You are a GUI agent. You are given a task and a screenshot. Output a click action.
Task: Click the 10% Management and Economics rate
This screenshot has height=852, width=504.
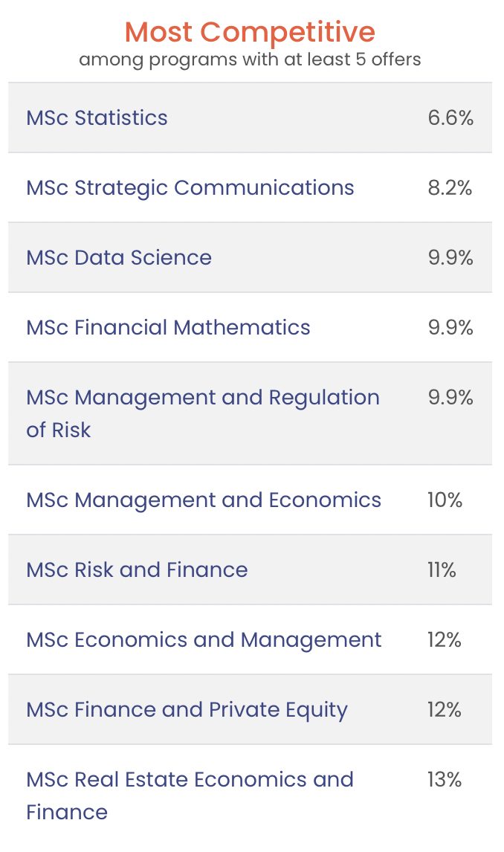[x=445, y=500]
